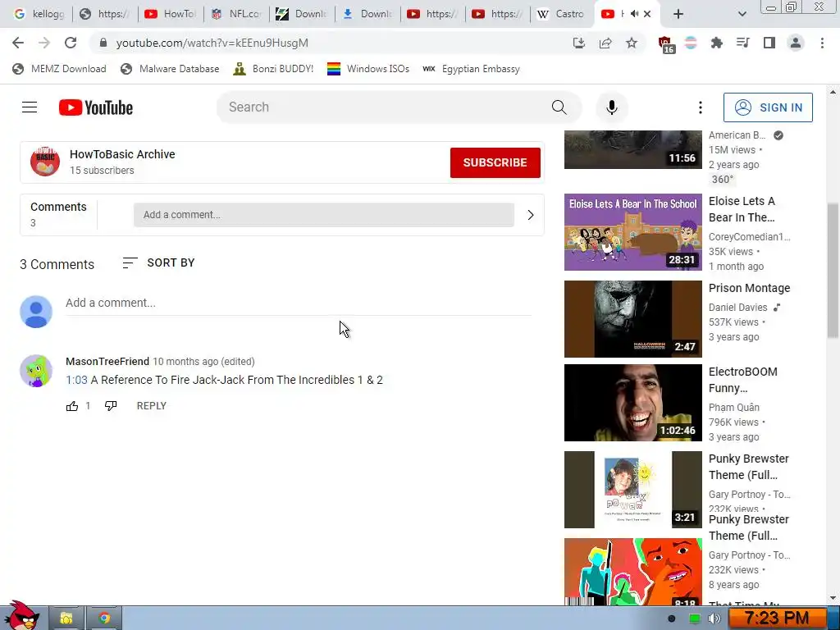This screenshot has height=630, width=840.
Task: Open the file explorer taskbar icon
Action: [66, 619]
